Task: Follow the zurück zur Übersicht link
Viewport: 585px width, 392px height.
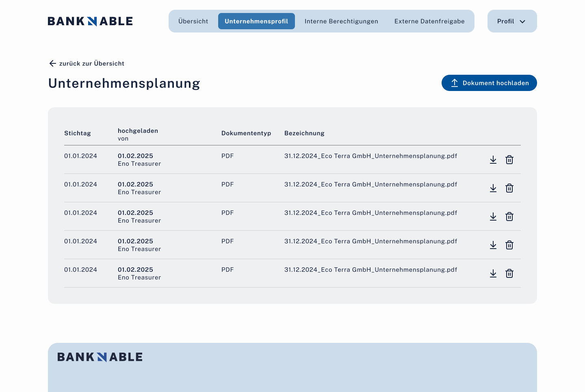Action: (87, 63)
